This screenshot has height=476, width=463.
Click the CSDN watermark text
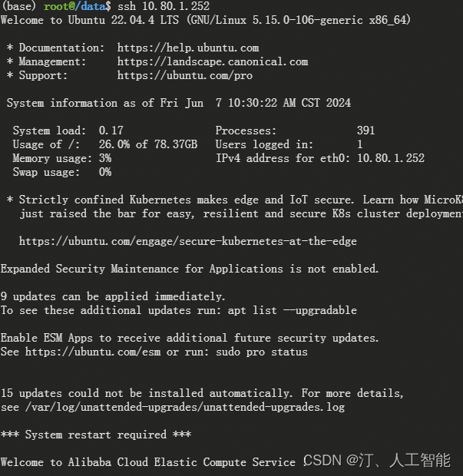point(377,461)
